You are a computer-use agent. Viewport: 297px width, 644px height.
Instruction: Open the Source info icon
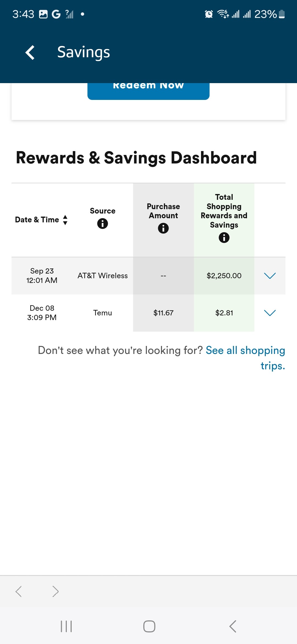click(103, 223)
